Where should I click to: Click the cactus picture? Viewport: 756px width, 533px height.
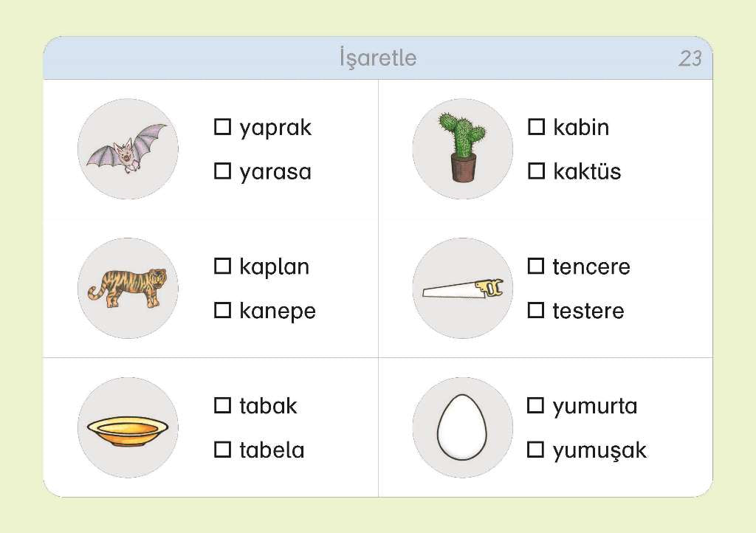463,148
